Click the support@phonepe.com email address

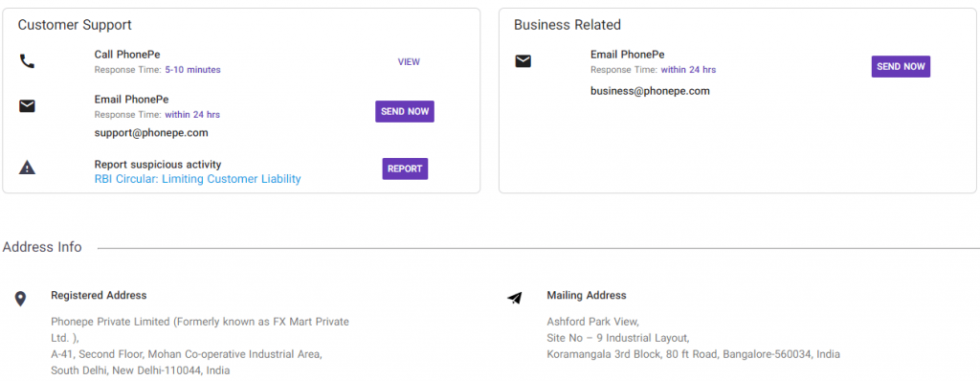pyautogui.click(x=151, y=133)
